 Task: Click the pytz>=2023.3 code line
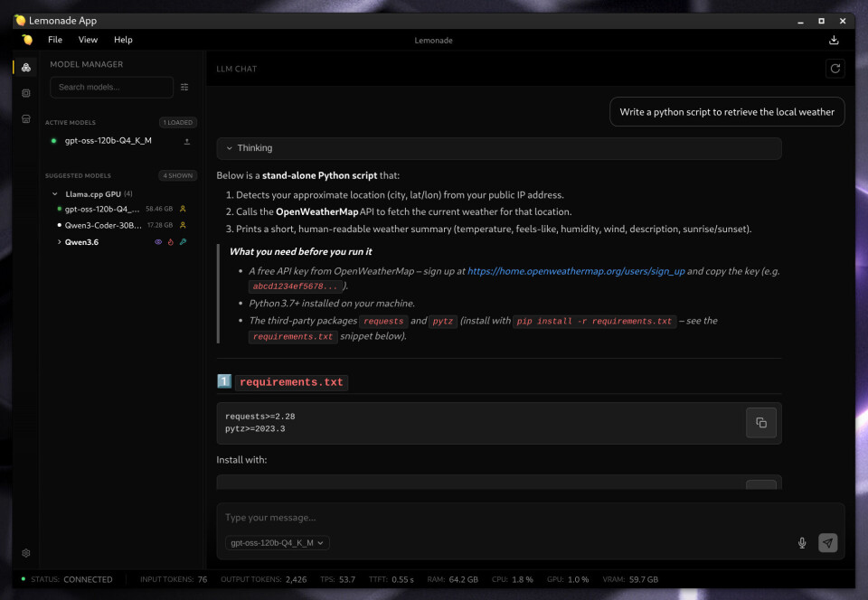[255, 428]
